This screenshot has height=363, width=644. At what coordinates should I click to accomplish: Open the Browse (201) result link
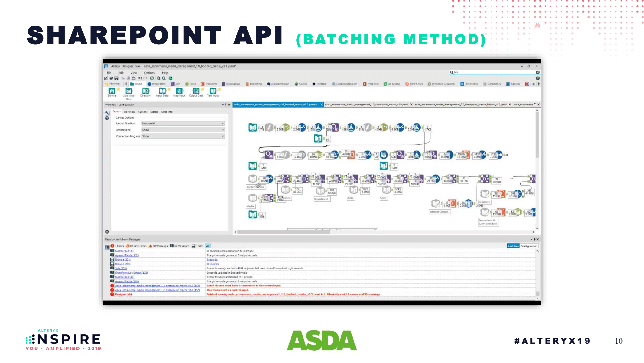point(123,260)
